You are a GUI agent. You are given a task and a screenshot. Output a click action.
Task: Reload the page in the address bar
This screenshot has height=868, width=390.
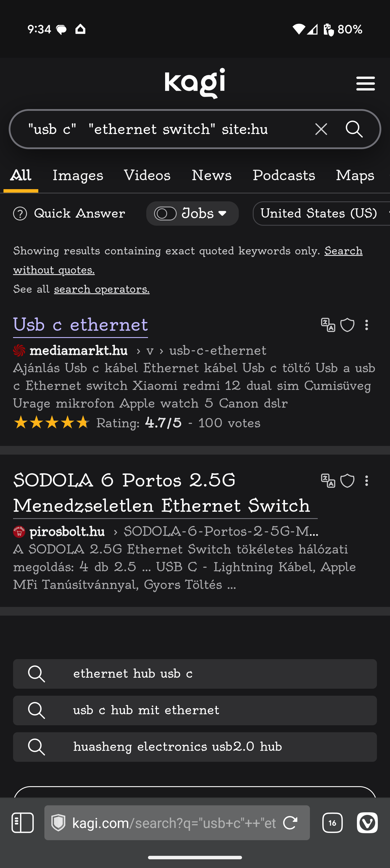coord(290,822)
